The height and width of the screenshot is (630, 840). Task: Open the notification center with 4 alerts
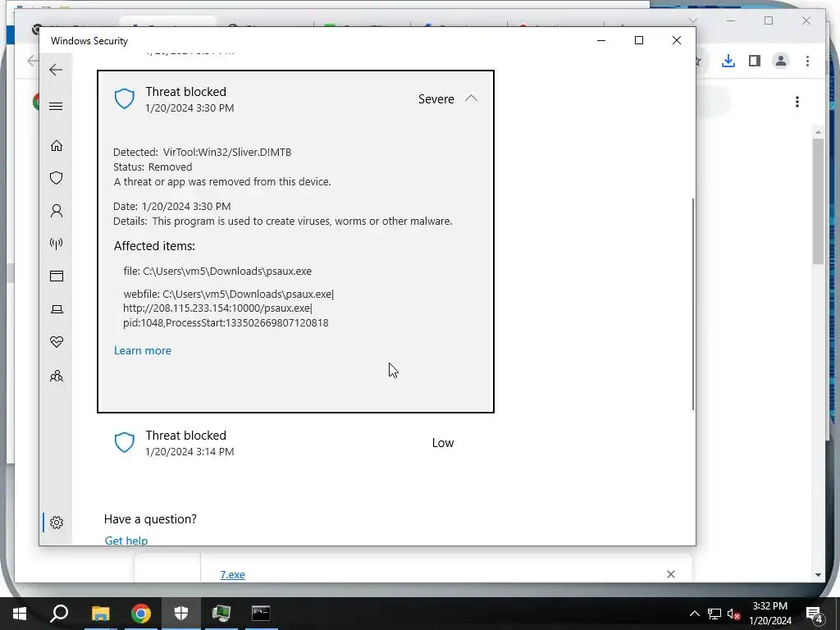click(815, 614)
